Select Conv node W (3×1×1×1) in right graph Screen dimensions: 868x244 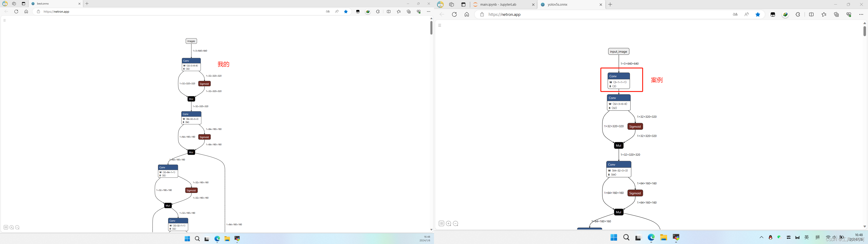619,81
